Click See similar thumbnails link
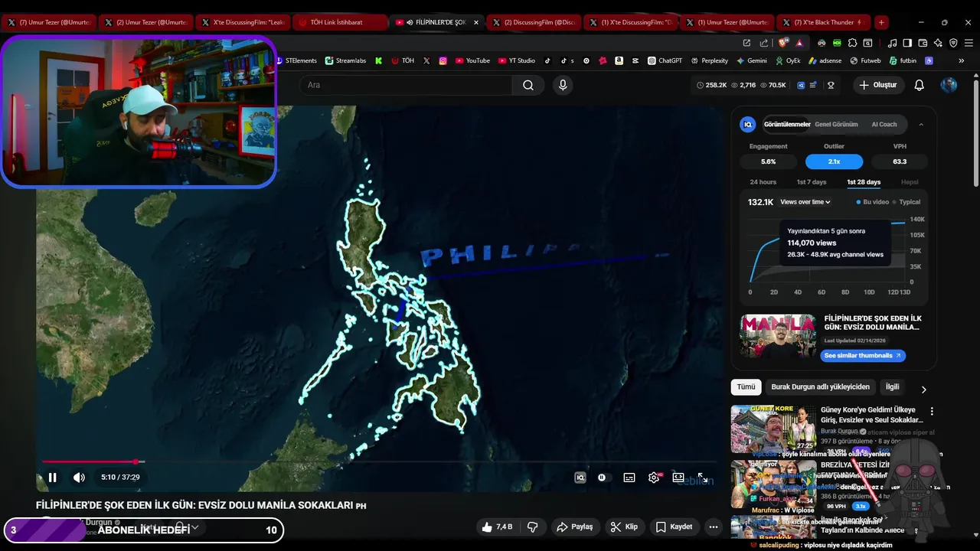Viewport: 980px width, 551px height. coord(863,355)
